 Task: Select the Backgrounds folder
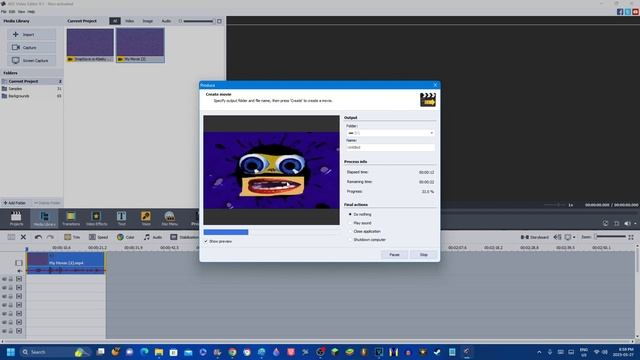pos(31,96)
